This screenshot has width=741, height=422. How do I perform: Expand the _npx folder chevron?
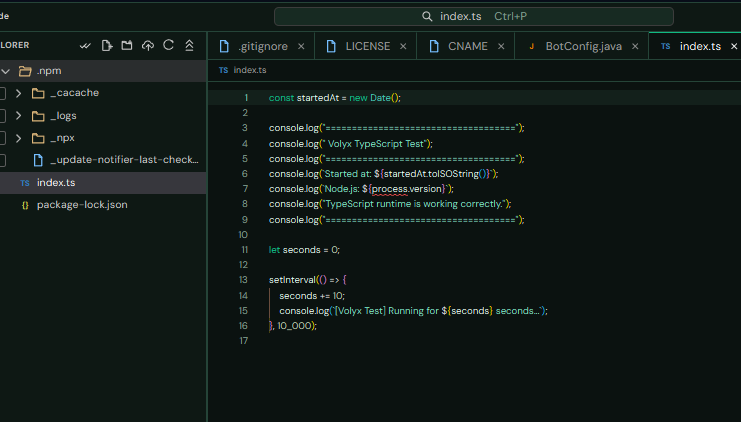pyautogui.click(x=18, y=138)
